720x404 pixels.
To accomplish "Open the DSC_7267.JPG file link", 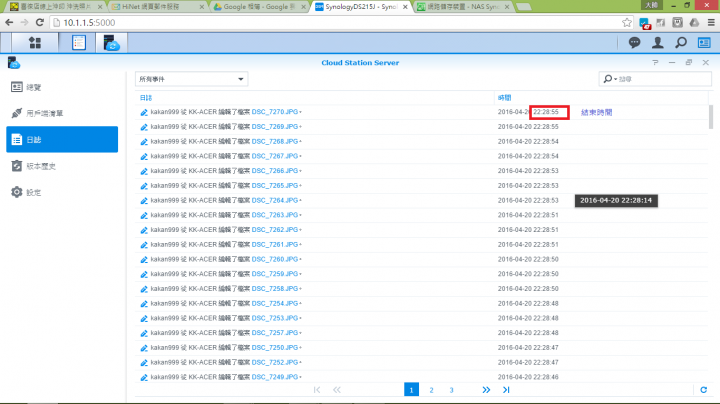I will coord(275,156).
